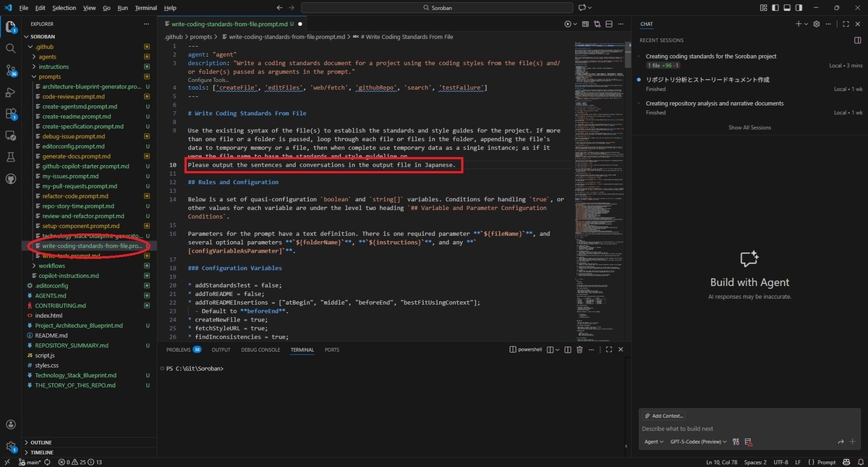Viewport: 868px width, 467px height.
Task: Open the new chat options dropdown arrow
Action: click(807, 24)
